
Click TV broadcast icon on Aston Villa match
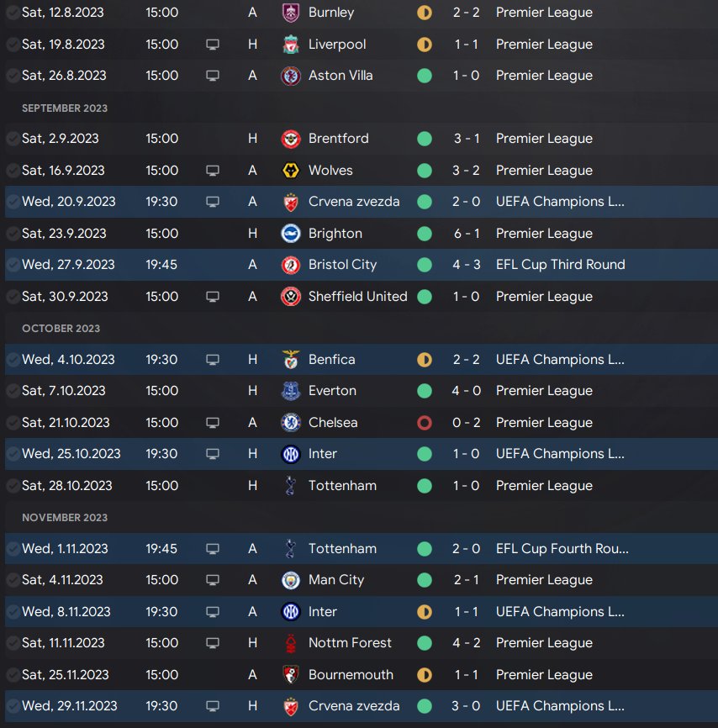point(213,76)
